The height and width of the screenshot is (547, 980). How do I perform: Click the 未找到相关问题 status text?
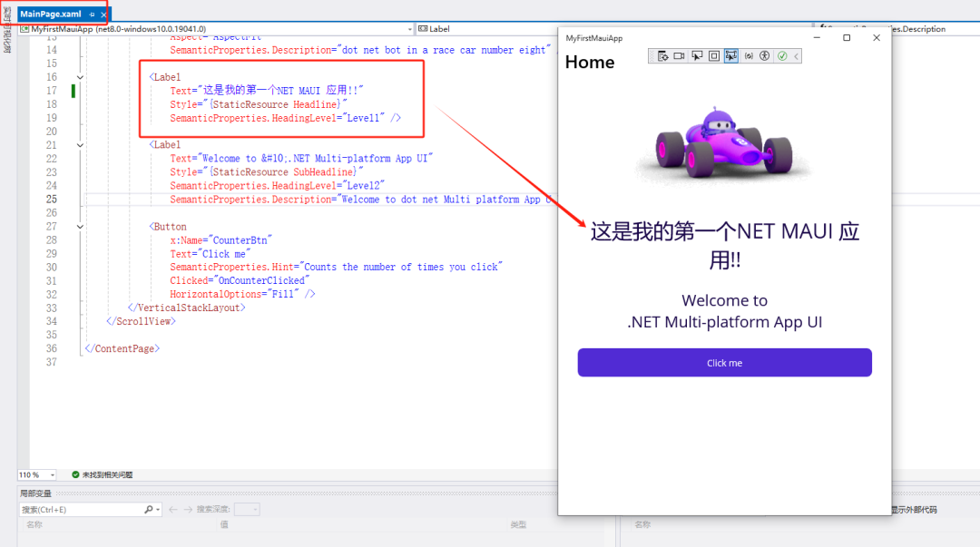tap(107, 475)
